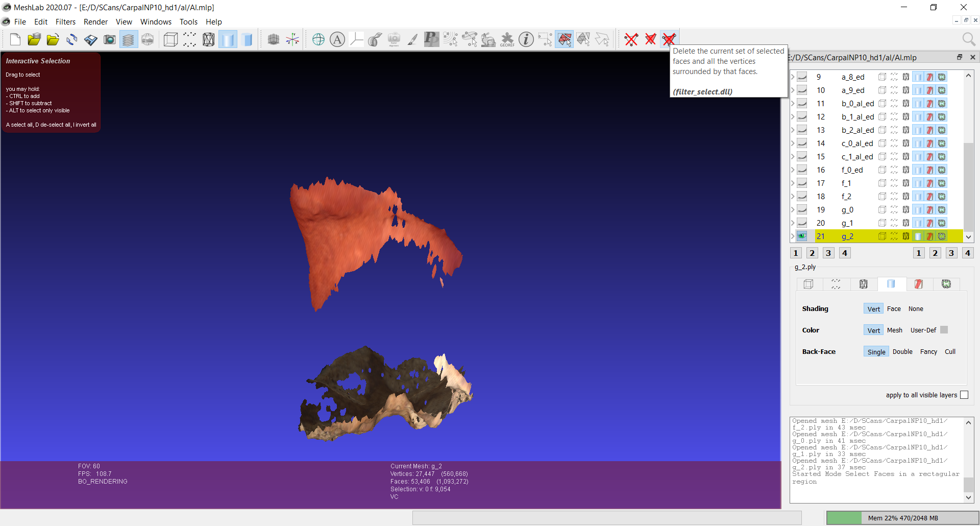The width and height of the screenshot is (980, 526).
Task: Click the Import Mesh icon
Action: tap(53, 39)
